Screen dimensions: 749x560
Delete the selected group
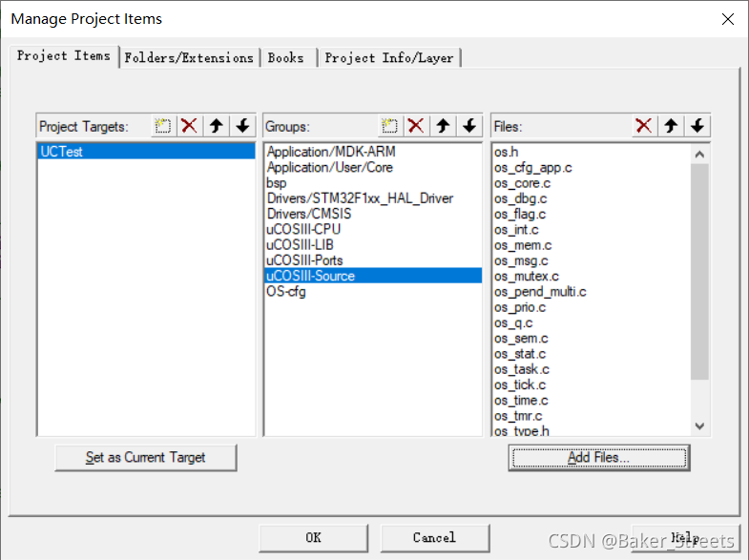click(x=416, y=126)
